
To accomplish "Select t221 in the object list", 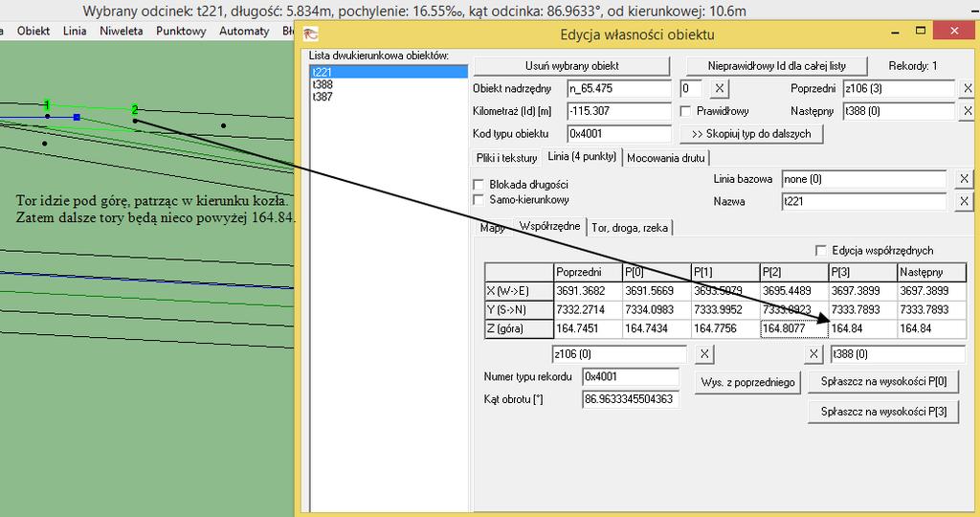I will pyautogui.click(x=389, y=73).
